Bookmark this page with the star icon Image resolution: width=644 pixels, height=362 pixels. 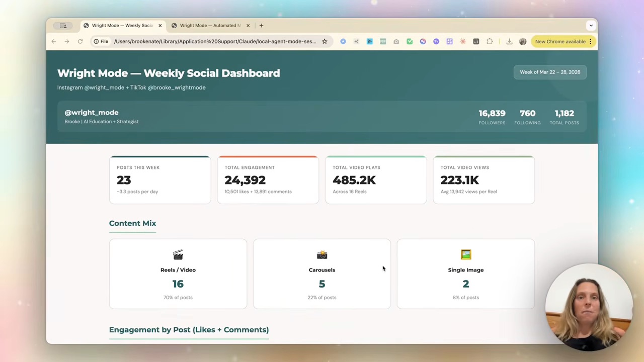325,41
